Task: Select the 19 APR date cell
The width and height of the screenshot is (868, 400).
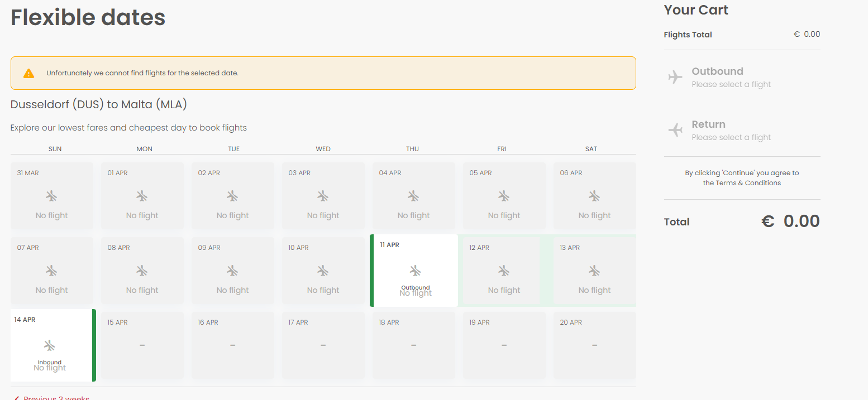Action: (504, 345)
